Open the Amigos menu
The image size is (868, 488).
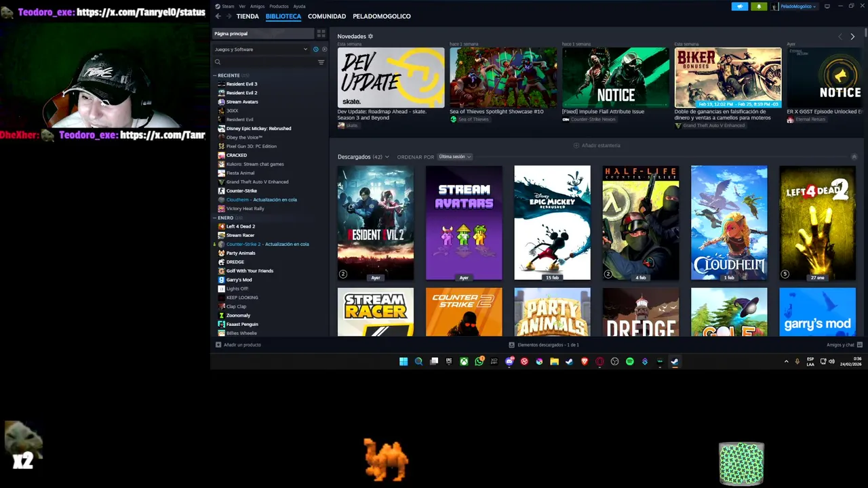pos(258,6)
